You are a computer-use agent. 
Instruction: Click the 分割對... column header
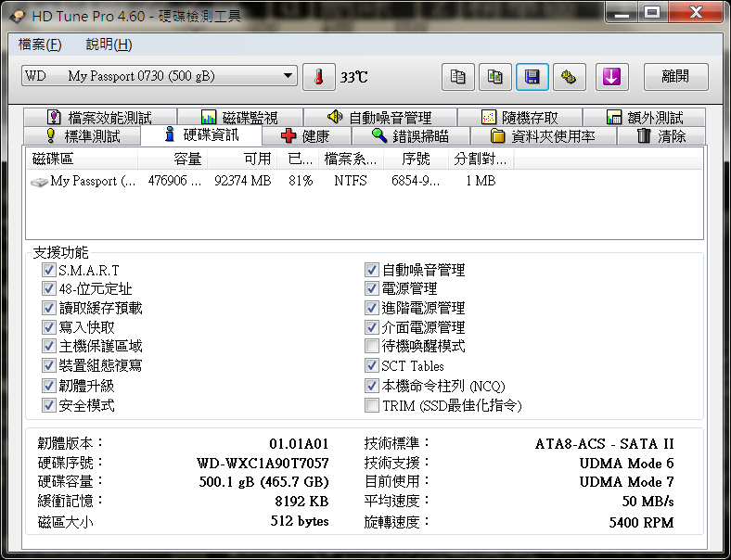coord(481,159)
